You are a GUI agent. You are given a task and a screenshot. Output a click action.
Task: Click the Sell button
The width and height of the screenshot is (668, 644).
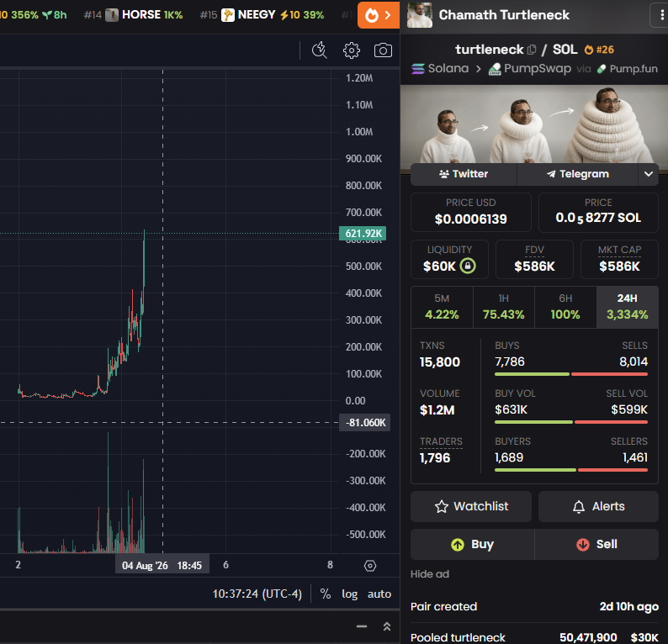click(x=596, y=545)
